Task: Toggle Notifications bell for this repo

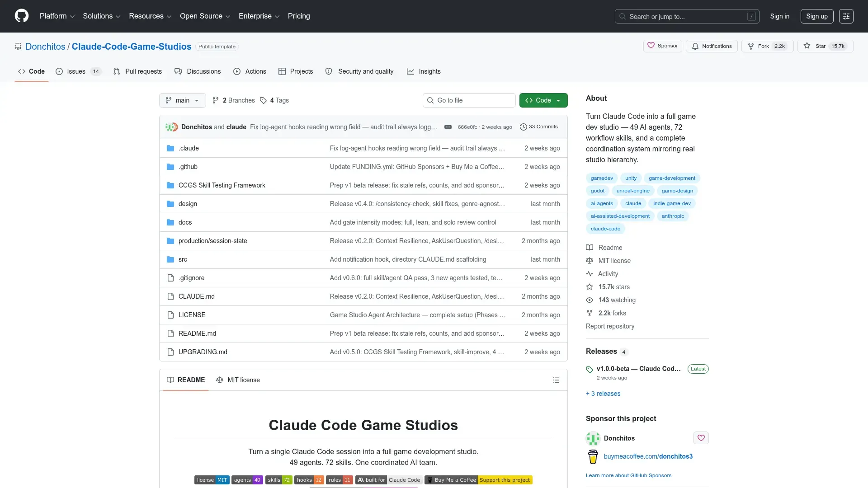Action: tap(712, 46)
